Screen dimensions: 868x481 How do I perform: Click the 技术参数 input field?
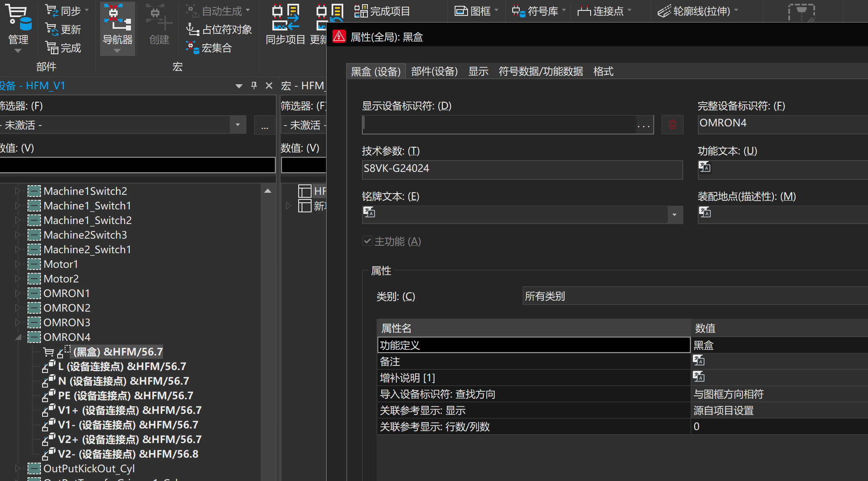(521, 169)
